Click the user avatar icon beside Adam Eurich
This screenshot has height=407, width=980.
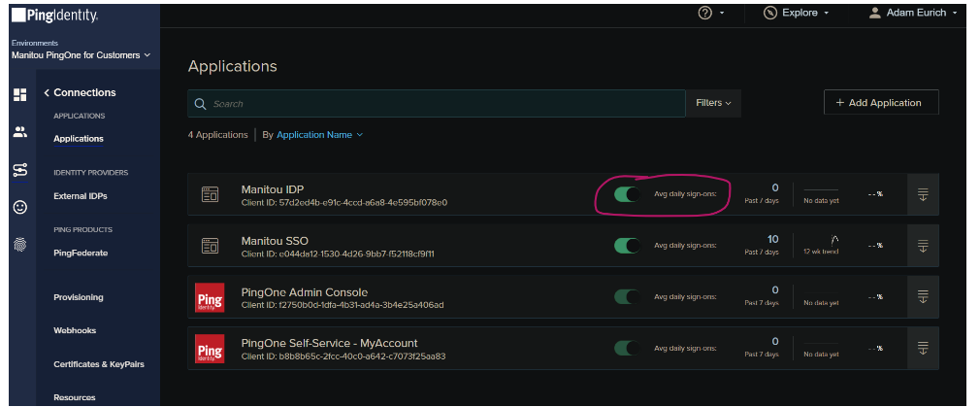point(875,13)
